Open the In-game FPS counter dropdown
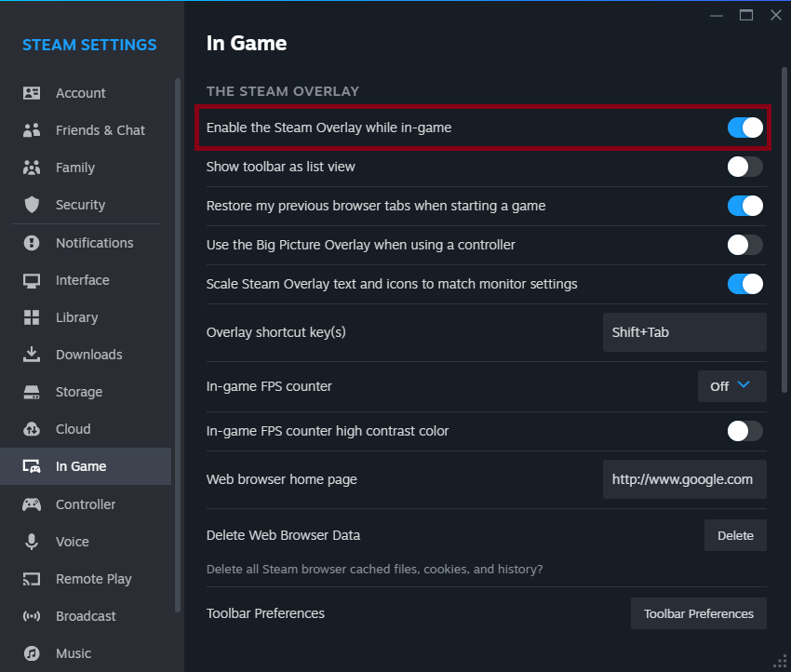Viewport: 791px width, 672px height. pyautogui.click(x=731, y=386)
